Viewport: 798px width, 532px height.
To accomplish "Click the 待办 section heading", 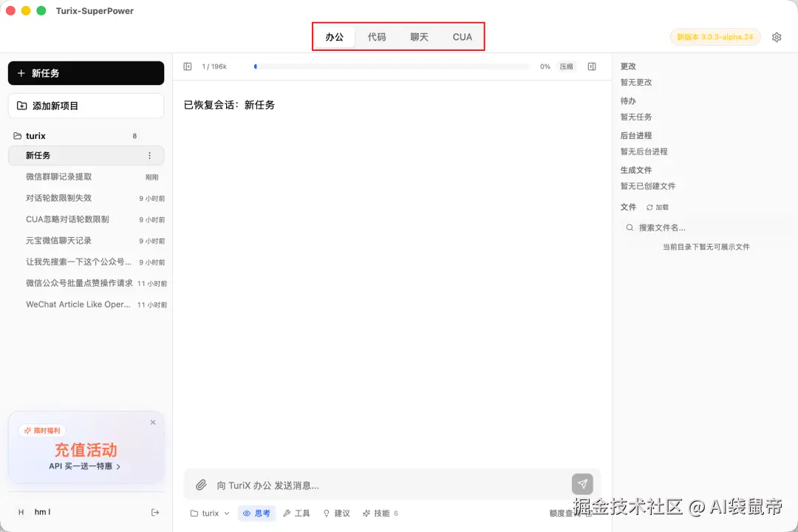I will pyautogui.click(x=628, y=100).
